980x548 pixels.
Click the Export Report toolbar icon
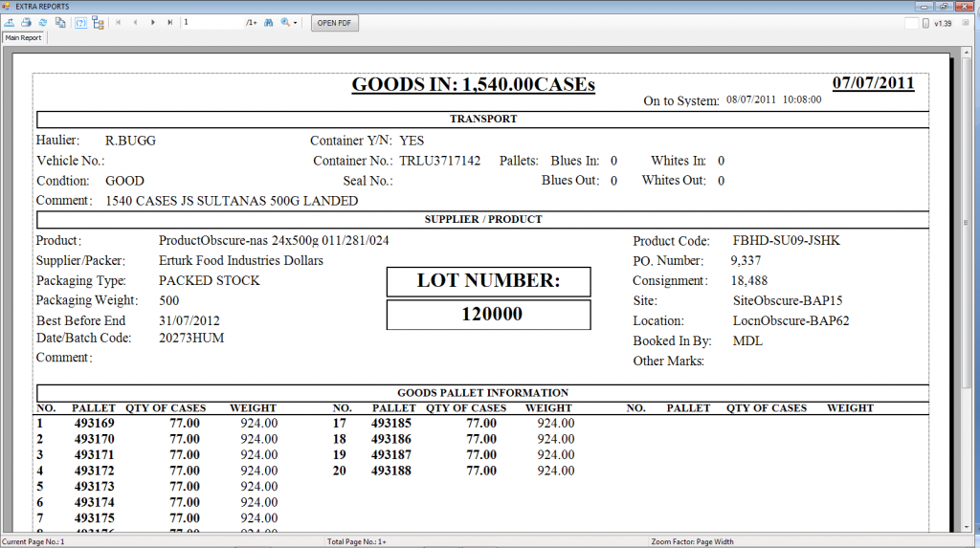click(9, 22)
